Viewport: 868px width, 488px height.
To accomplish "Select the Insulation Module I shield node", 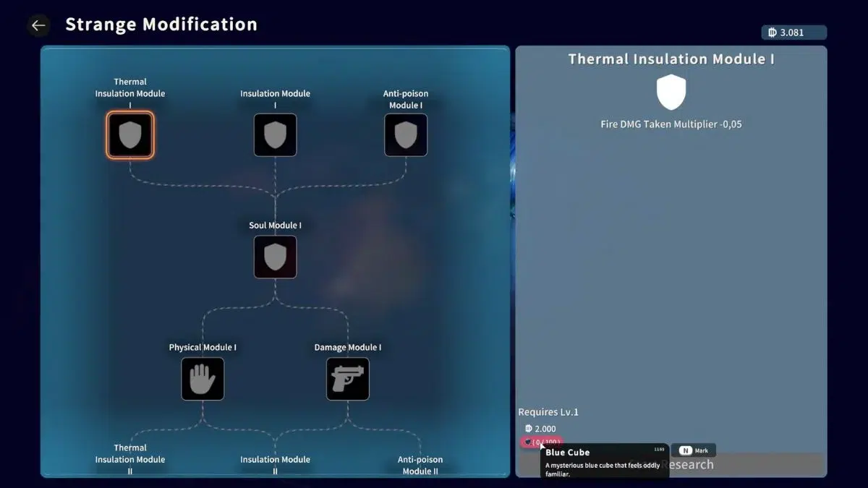I will click(275, 134).
